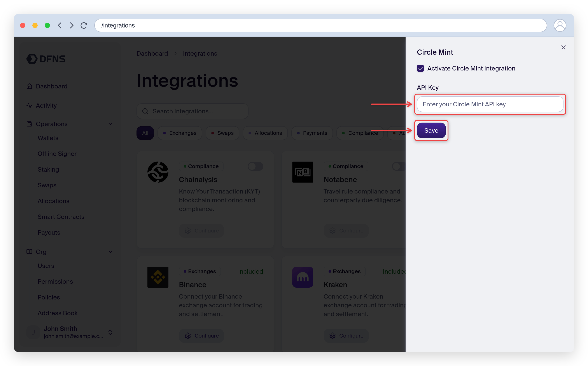Click the browser back arrow
The width and height of the screenshot is (588, 366).
(59, 25)
